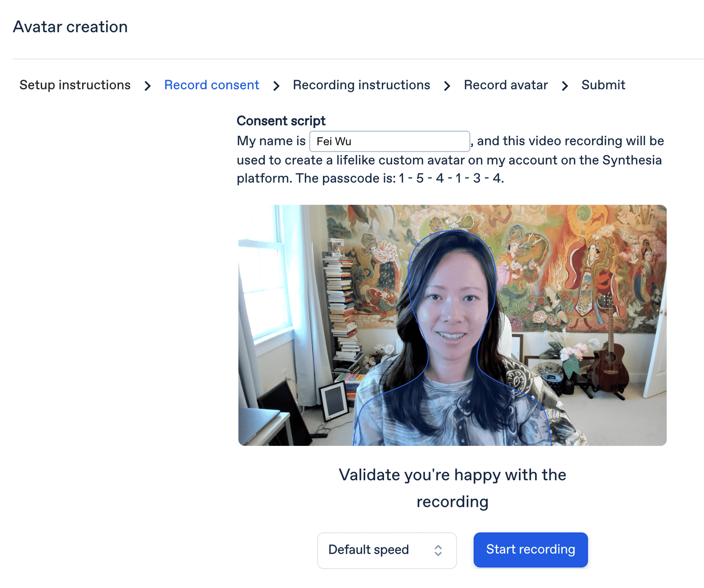The image size is (704, 588).
Task: Click the name field containing Fei Wu
Action: tap(389, 141)
